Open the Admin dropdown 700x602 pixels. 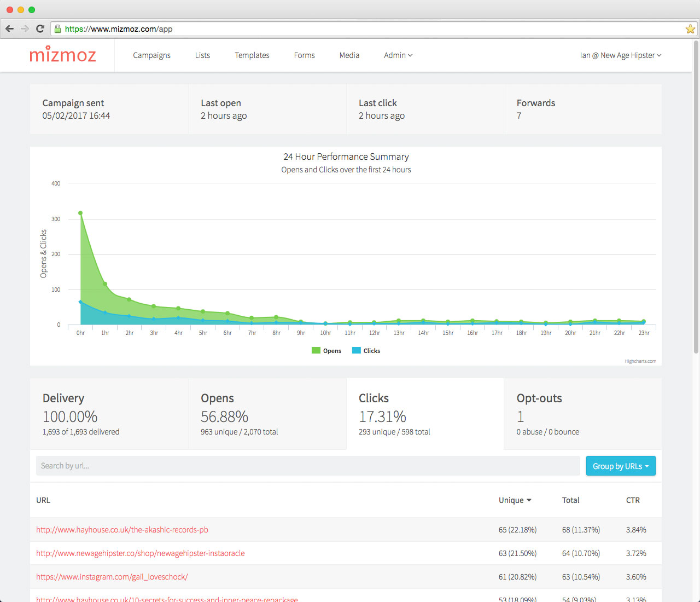(398, 55)
